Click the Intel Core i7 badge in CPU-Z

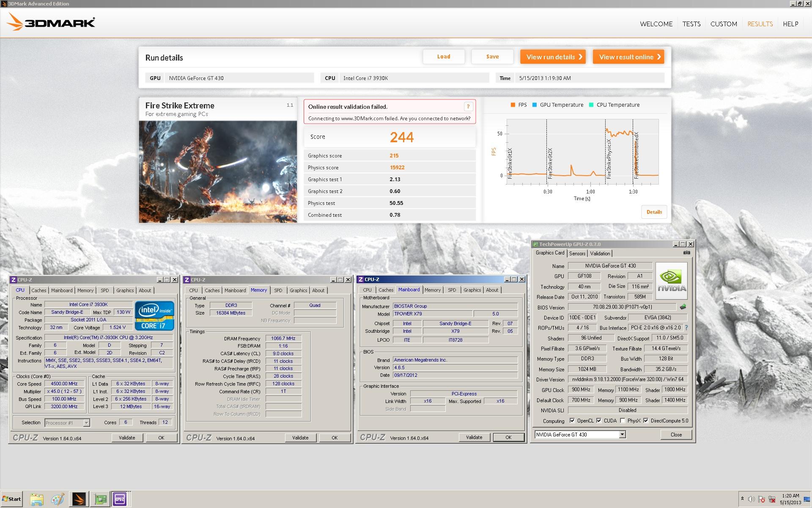[x=154, y=315]
